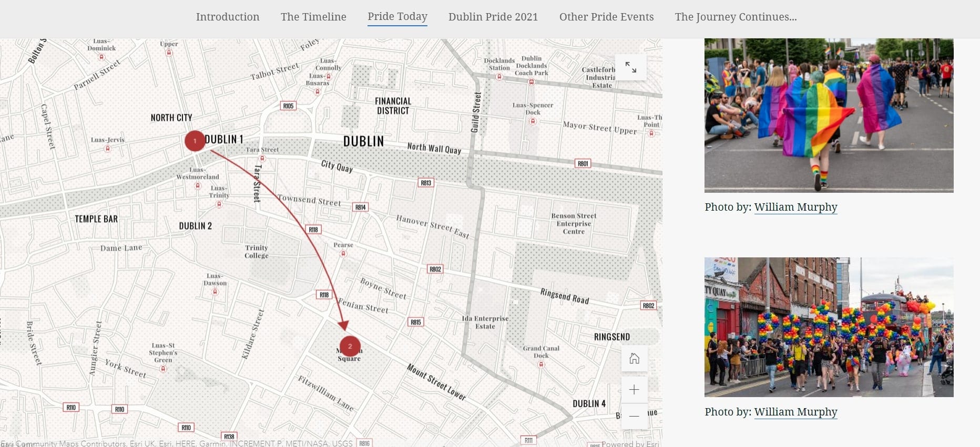Image resolution: width=980 pixels, height=447 pixels.
Task: Open The Journey Continues tab
Action: (736, 17)
